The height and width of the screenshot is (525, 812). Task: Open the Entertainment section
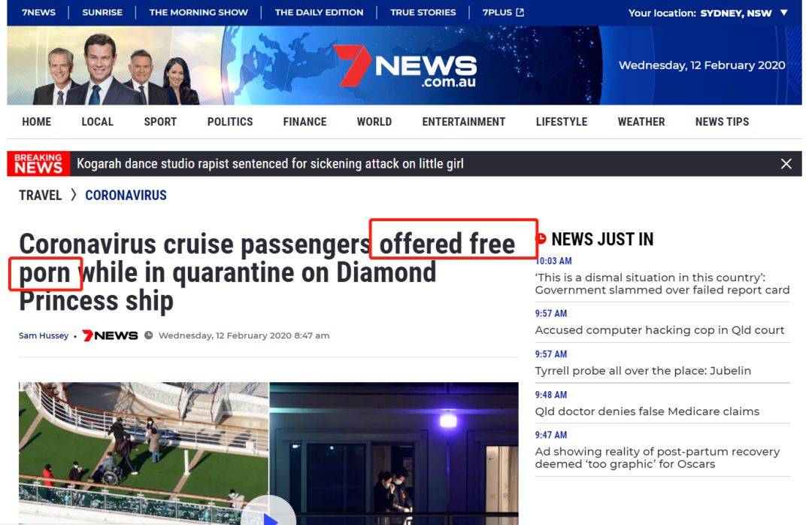(x=463, y=122)
